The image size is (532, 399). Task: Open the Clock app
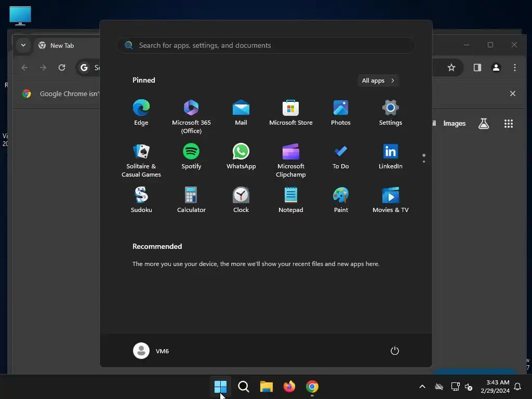241,200
